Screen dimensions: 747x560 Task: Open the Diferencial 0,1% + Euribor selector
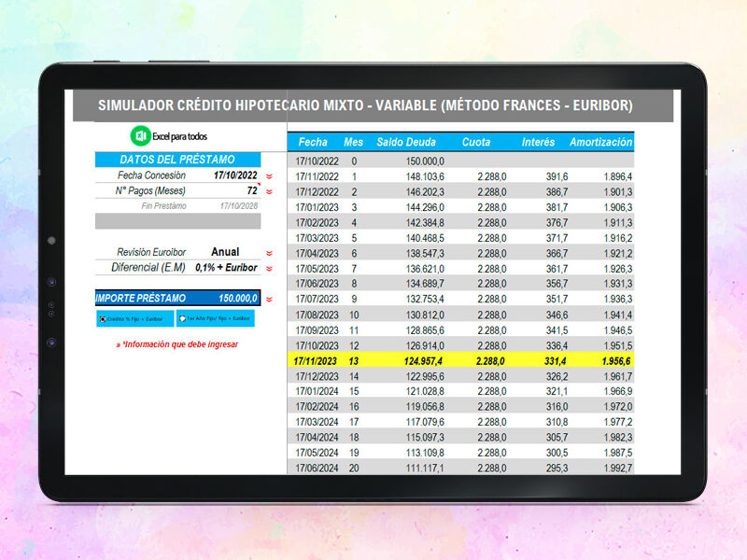click(226, 268)
